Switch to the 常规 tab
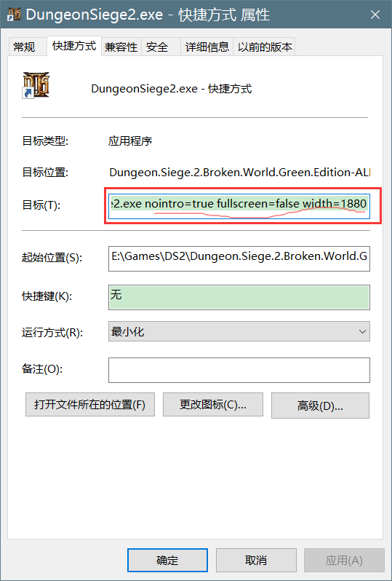This screenshot has width=392, height=581. click(25, 47)
